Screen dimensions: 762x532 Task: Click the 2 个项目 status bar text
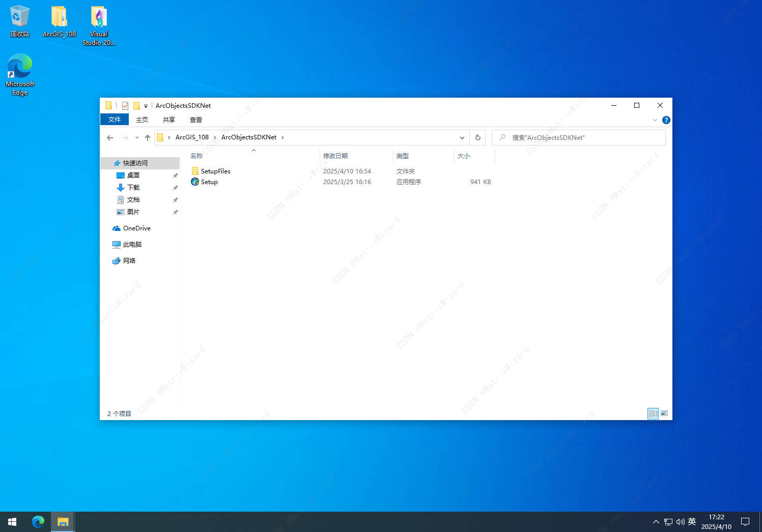click(x=119, y=414)
